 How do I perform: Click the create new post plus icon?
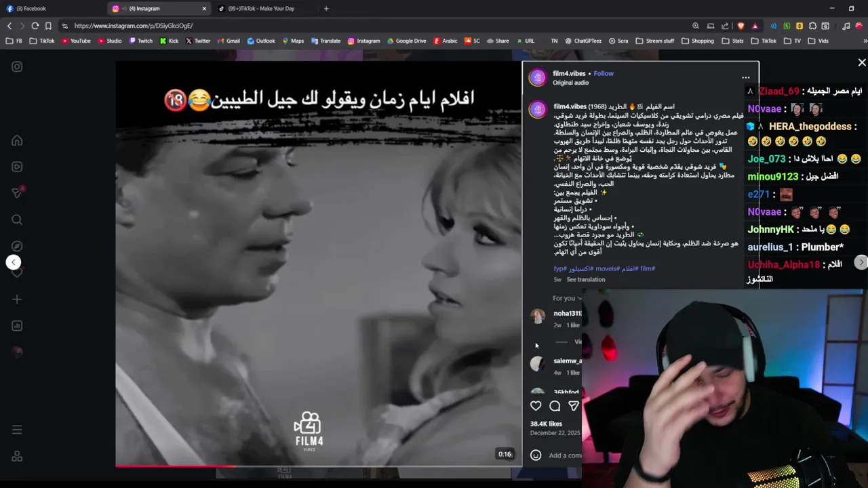point(17,299)
